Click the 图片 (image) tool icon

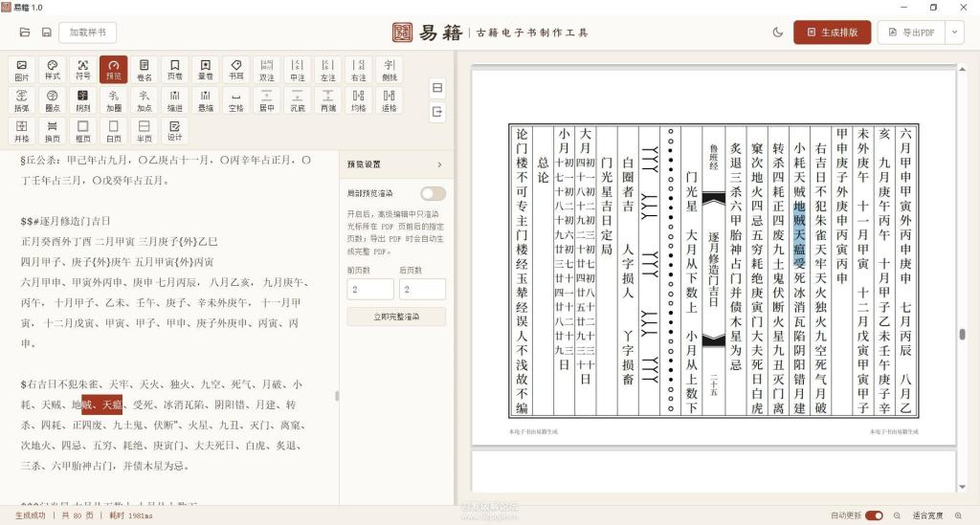click(22, 69)
